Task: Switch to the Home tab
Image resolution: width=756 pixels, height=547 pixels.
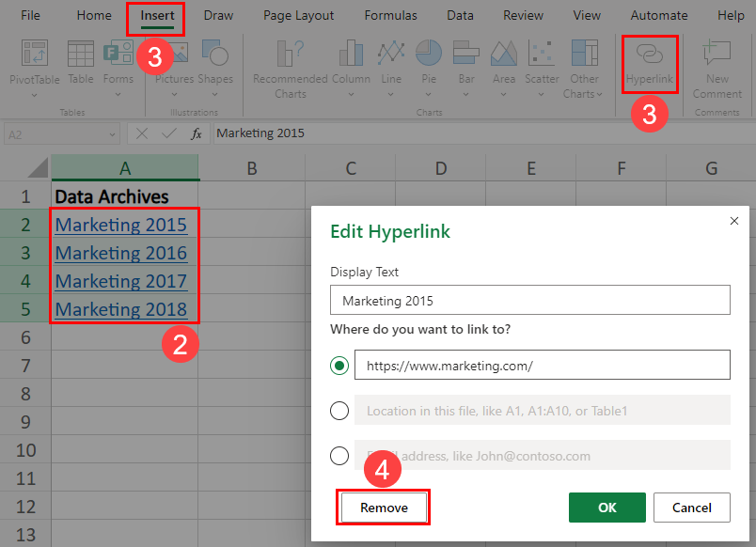Action: [94, 15]
